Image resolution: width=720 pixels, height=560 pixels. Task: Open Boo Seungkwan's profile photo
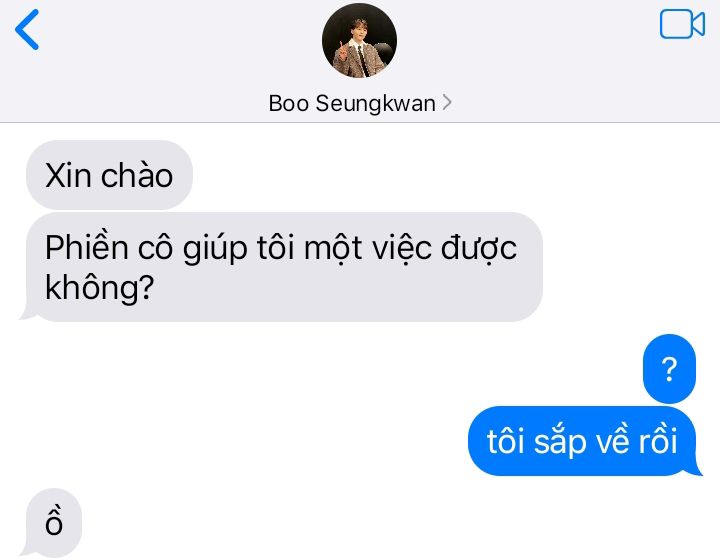pos(359,40)
